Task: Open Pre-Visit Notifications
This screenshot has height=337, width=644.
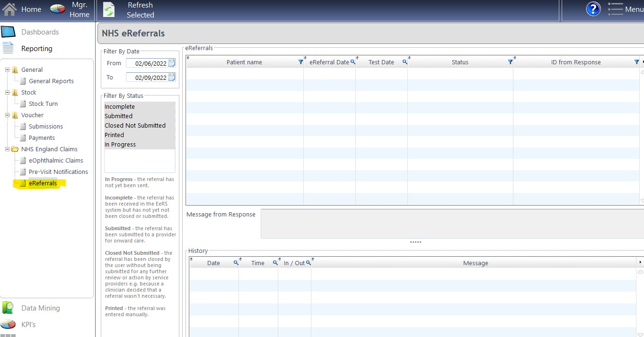Action: 58,172
